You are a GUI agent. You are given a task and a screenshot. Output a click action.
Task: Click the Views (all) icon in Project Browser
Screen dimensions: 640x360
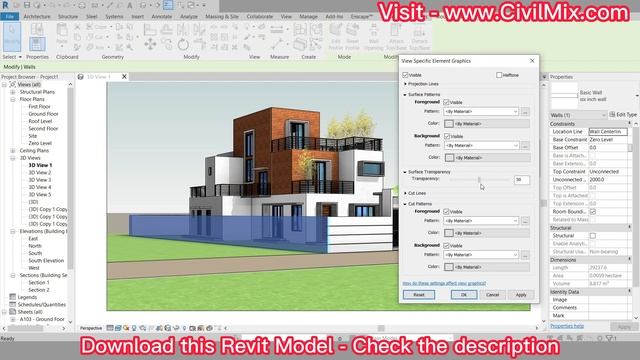coord(13,84)
